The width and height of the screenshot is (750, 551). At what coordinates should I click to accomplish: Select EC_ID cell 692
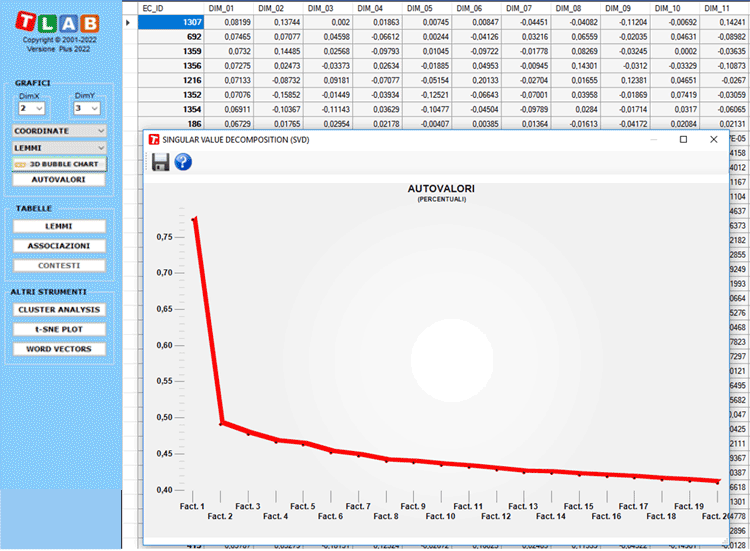[x=171, y=37]
